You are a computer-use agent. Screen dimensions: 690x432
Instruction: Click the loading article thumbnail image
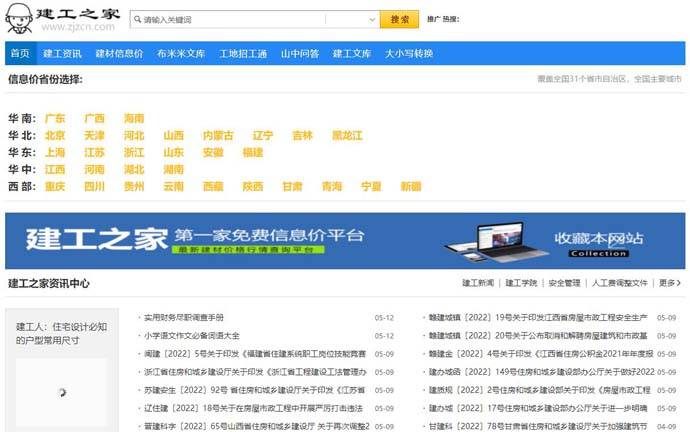[x=62, y=392]
